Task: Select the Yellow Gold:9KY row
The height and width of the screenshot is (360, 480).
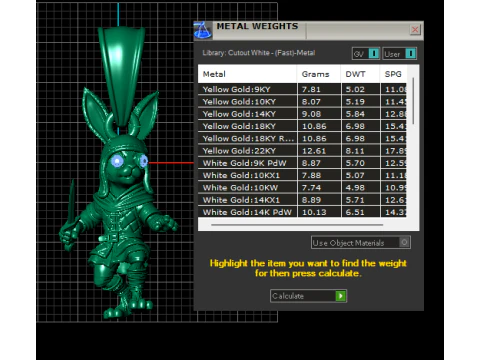Action: (x=302, y=89)
